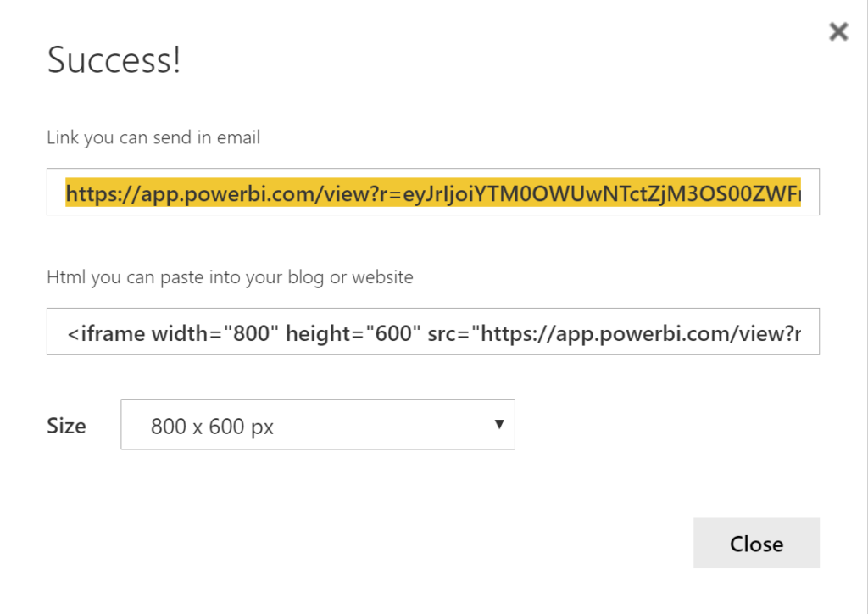Focus the field containing the iframe width="800"
The height and width of the screenshot is (614, 868).
pyautogui.click(x=174, y=334)
